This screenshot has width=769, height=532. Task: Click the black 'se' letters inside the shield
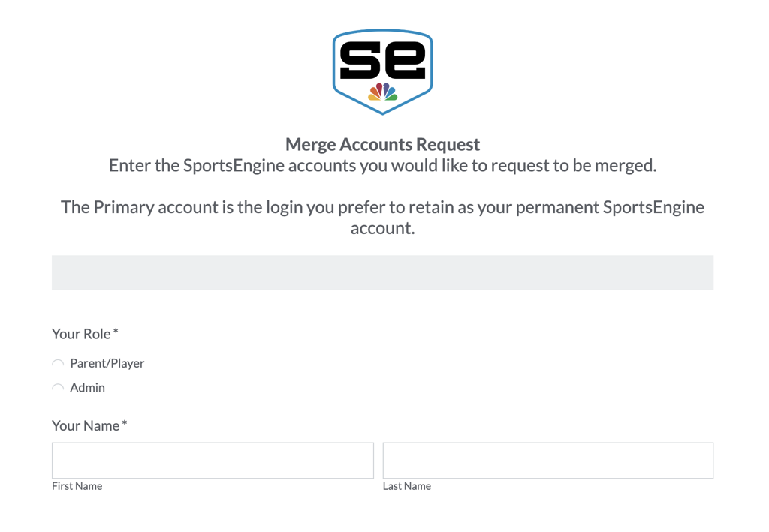click(x=381, y=59)
